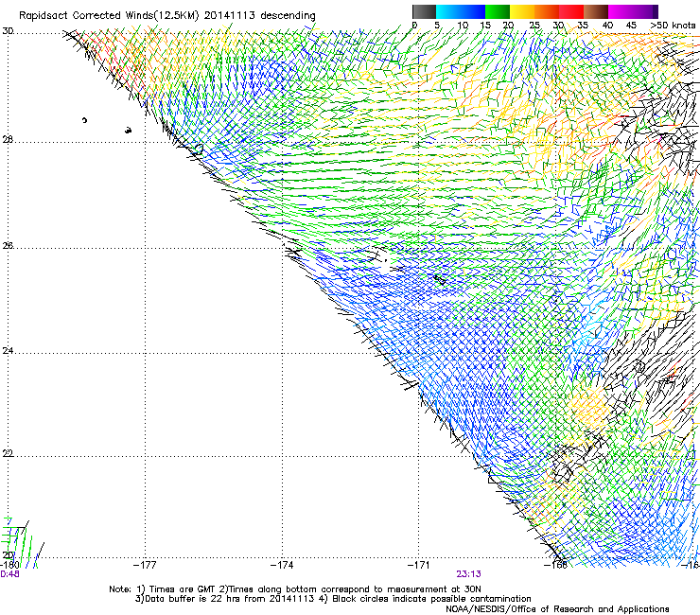
Task: Click latitude label '28'
Action: (x=8, y=140)
